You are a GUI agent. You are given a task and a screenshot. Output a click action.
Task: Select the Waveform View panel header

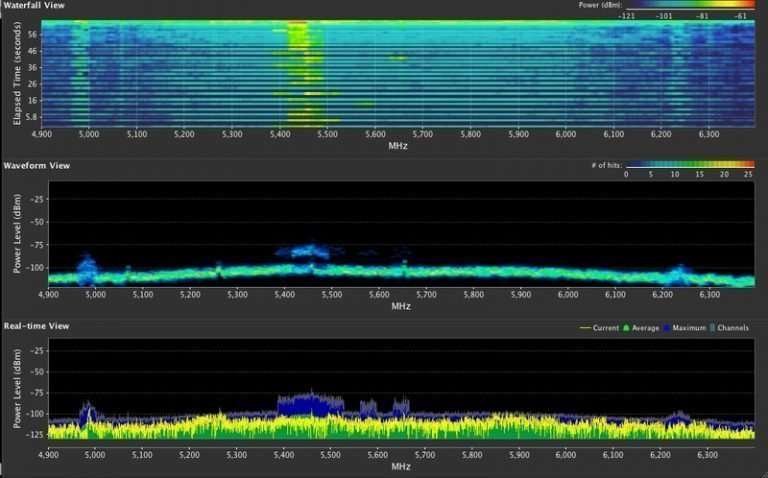pyautogui.click(x=35, y=163)
